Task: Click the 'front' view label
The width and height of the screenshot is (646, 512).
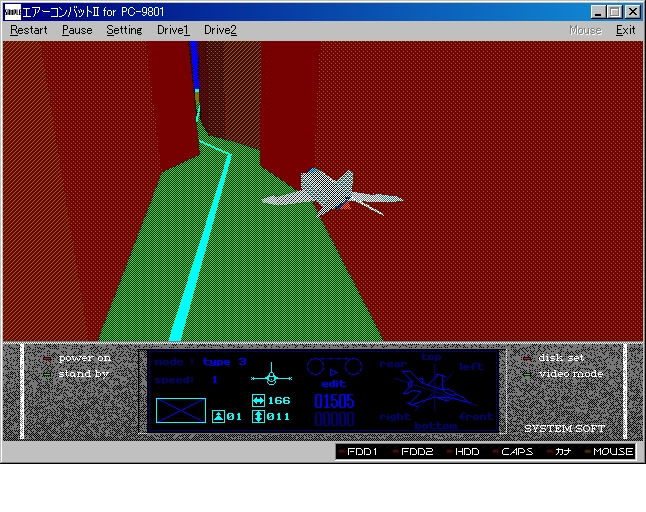Action: pos(476,416)
